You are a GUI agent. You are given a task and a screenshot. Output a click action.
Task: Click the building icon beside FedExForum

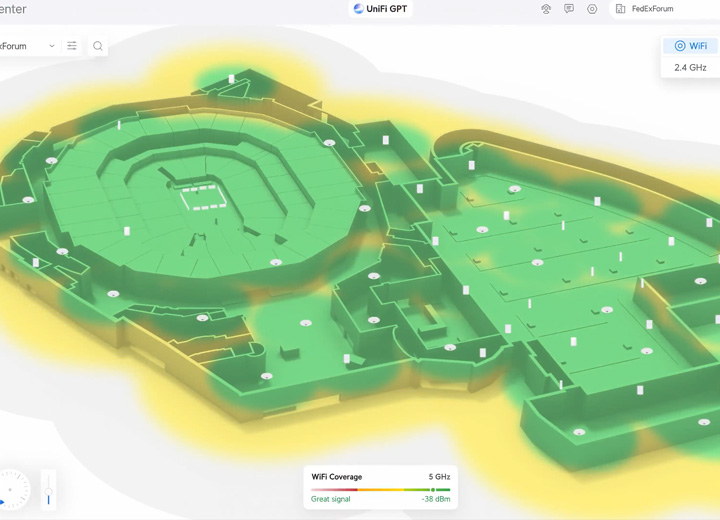[x=620, y=9]
